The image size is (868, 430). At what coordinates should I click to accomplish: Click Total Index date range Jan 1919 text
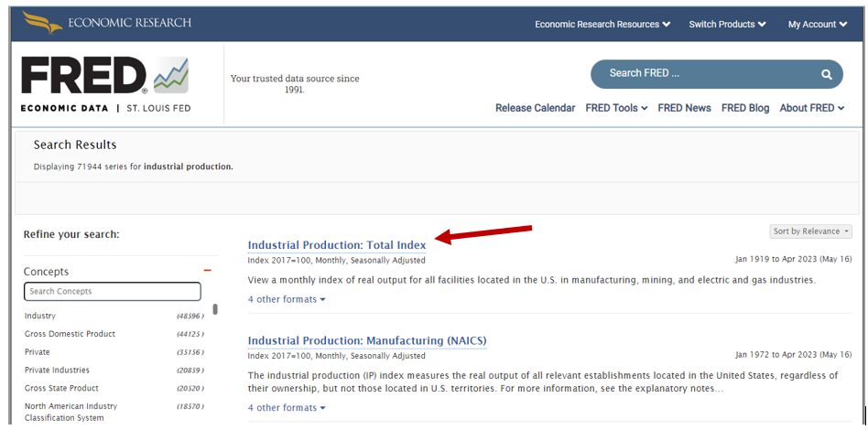point(793,259)
